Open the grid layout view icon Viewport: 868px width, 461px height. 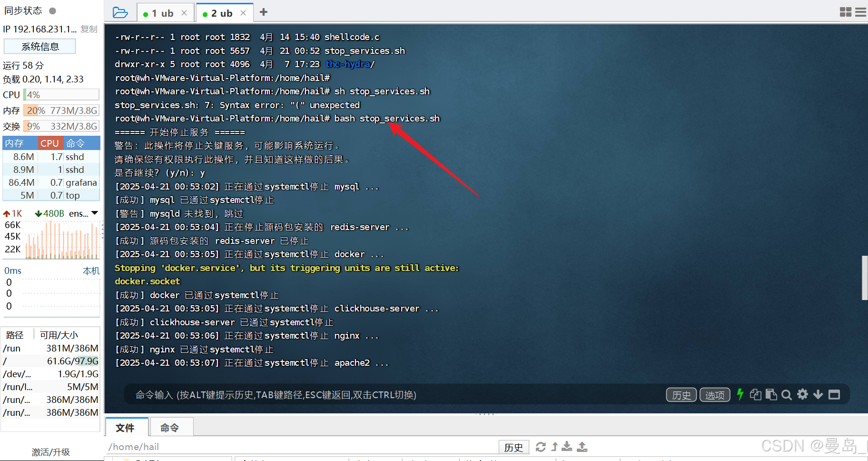(846, 12)
